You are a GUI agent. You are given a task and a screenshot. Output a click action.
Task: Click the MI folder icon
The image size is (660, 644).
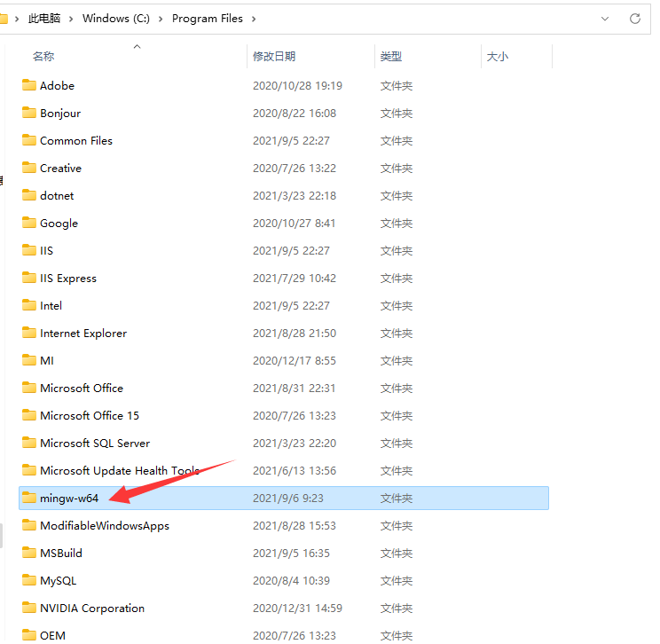29,360
